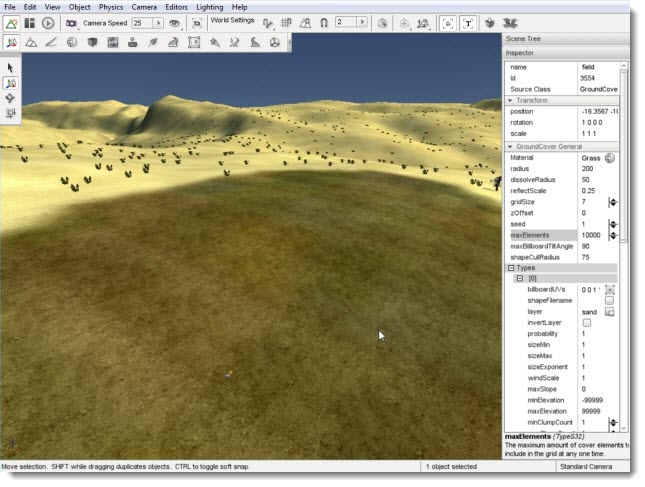
Task: Select the arrow Select tool
Action: click(x=11, y=68)
